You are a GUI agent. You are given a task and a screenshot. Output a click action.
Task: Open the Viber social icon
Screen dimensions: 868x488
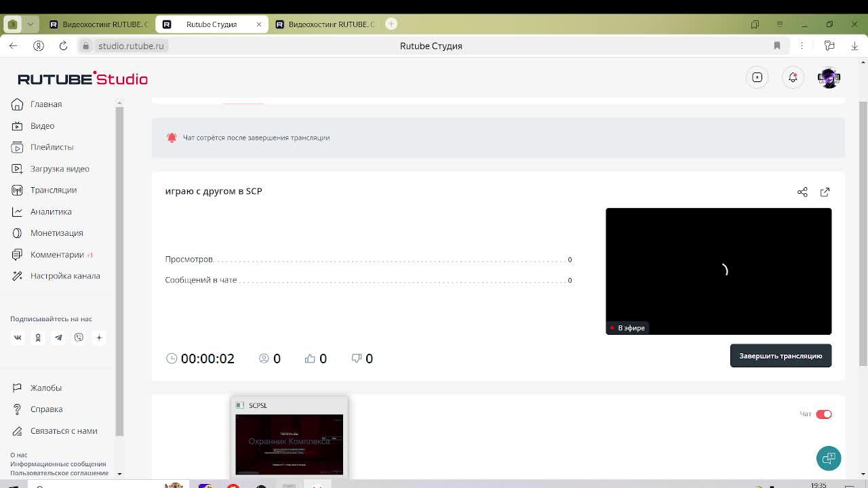[x=79, y=338]
